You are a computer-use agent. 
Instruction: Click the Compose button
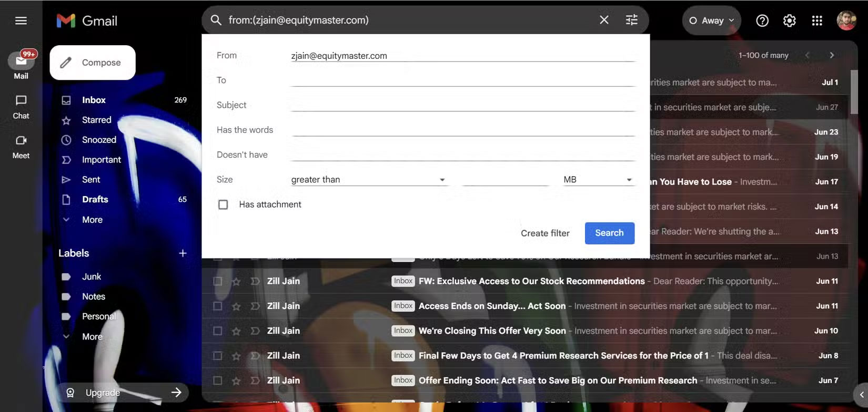(x=93, y=63)
